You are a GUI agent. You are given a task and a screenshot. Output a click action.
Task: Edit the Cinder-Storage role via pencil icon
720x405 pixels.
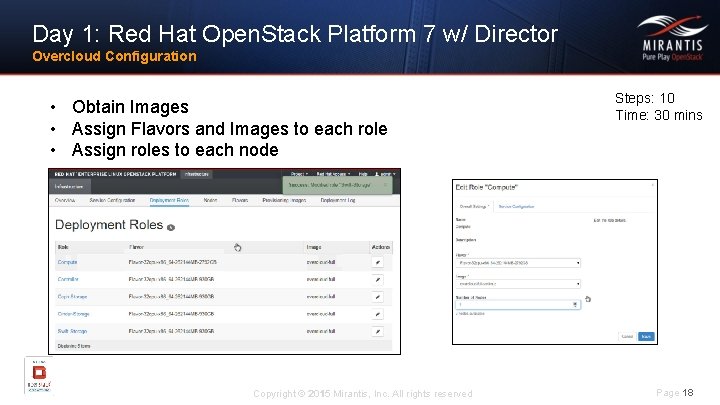377,314
